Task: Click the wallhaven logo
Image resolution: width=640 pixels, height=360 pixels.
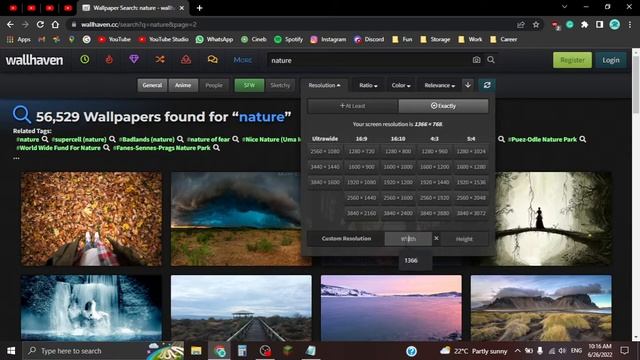Action: point(34,60)
